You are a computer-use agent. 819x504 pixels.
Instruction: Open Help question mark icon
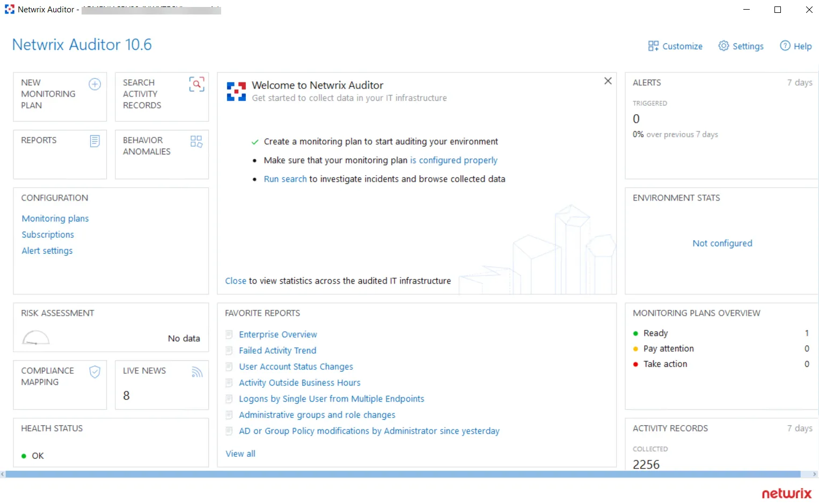point(785,46)
